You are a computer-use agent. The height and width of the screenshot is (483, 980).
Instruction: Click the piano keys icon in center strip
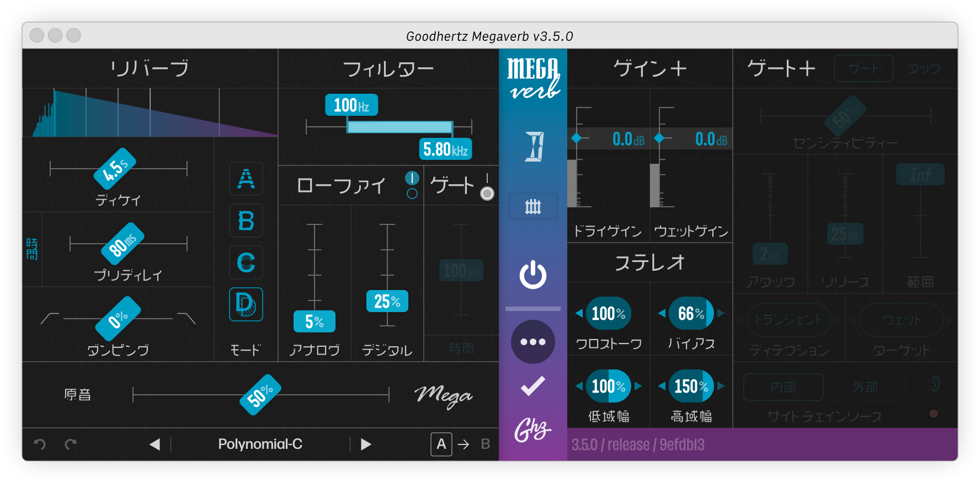[532, 207]
